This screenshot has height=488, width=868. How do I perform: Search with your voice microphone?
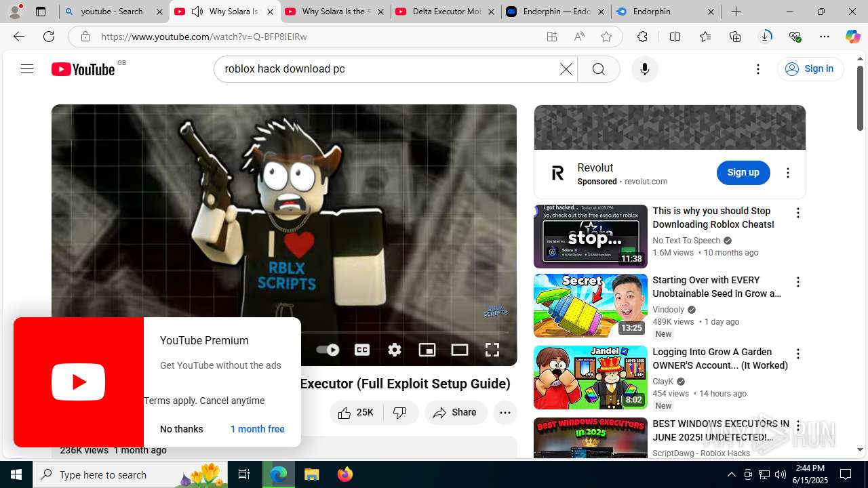tap(644, 69)
